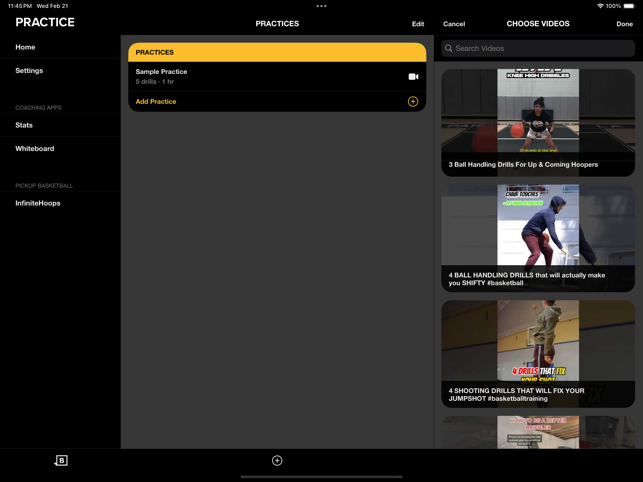Cancel choosing videos
Viewport: 643px width, 482px height.
454,24
